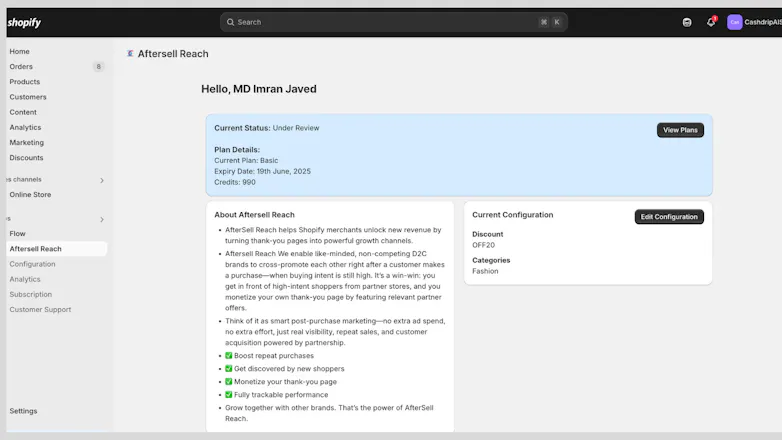The width and height of the screenshot is (782, 440).
Task: Click the 'About Aftersell Reach' heading
Action: click(x=254, y=215)
